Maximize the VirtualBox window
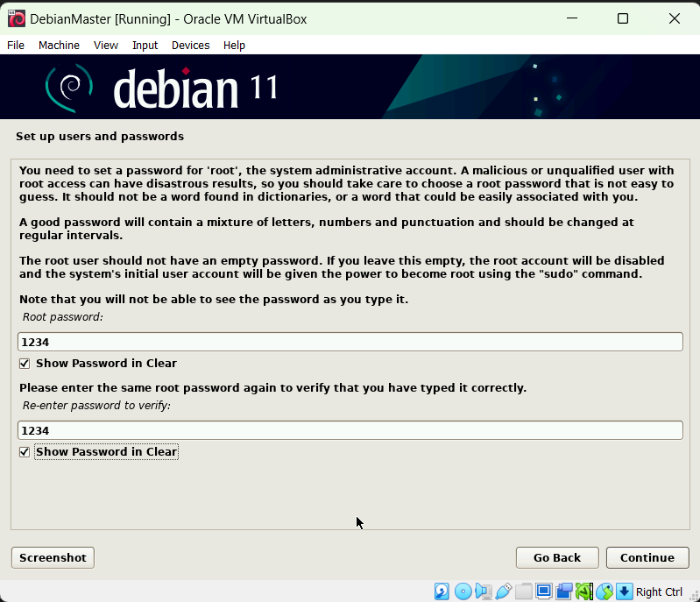The image size is (700, 602). click(623, 18)
